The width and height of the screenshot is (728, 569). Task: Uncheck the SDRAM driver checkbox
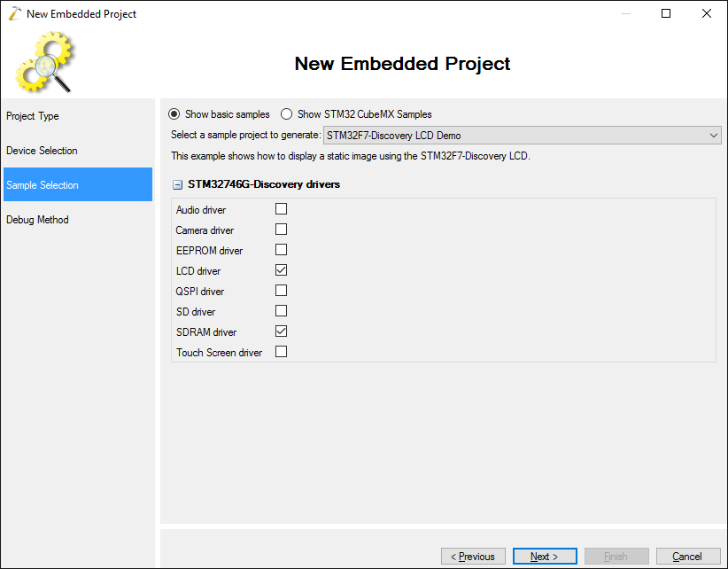click(x=281, y=331)
